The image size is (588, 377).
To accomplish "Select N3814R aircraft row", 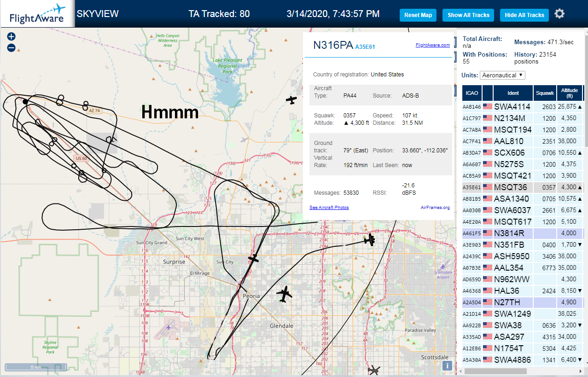I will (523, 233).
